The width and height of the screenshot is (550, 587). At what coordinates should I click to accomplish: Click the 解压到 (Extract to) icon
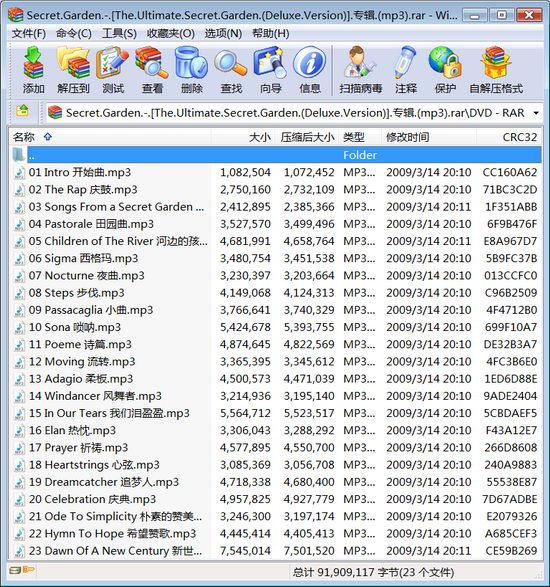coord(73,70)
